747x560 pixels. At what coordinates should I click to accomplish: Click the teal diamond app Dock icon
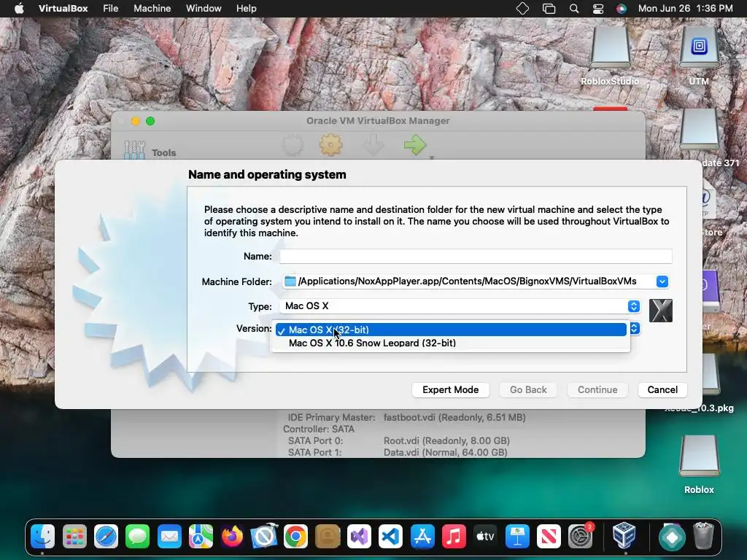coord(672,537)
